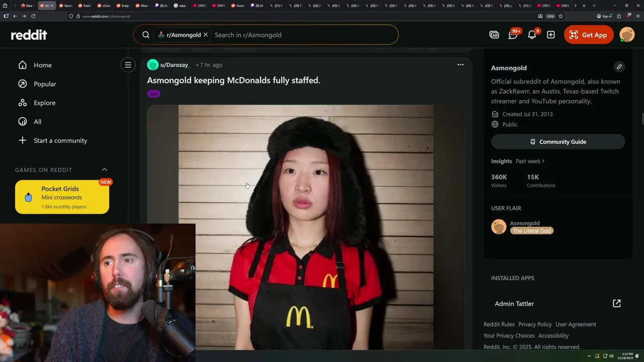Click The Literal God user flair
The height and width of the screenshot is (362, 644).
tap(532, 231)
